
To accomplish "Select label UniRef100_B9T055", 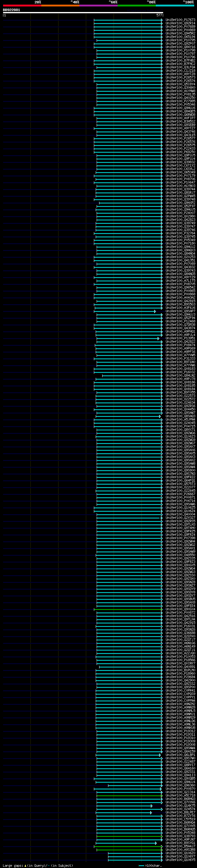I will click(180, 393).
